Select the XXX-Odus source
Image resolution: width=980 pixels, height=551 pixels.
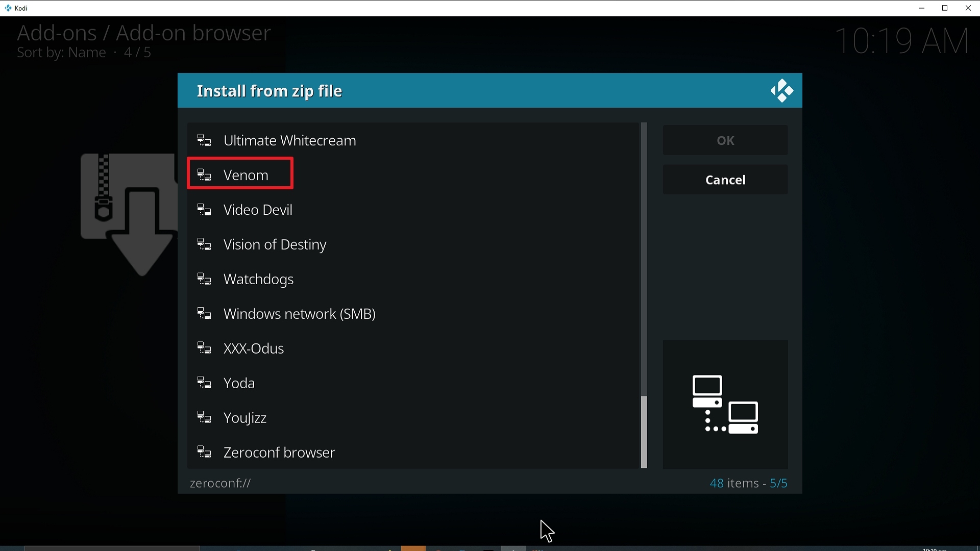pyautogui.click(x=413, y=349)
